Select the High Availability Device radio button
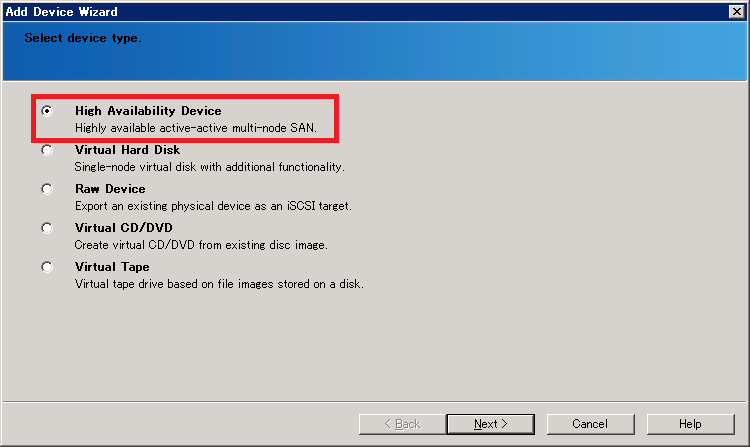 point(47,111)
